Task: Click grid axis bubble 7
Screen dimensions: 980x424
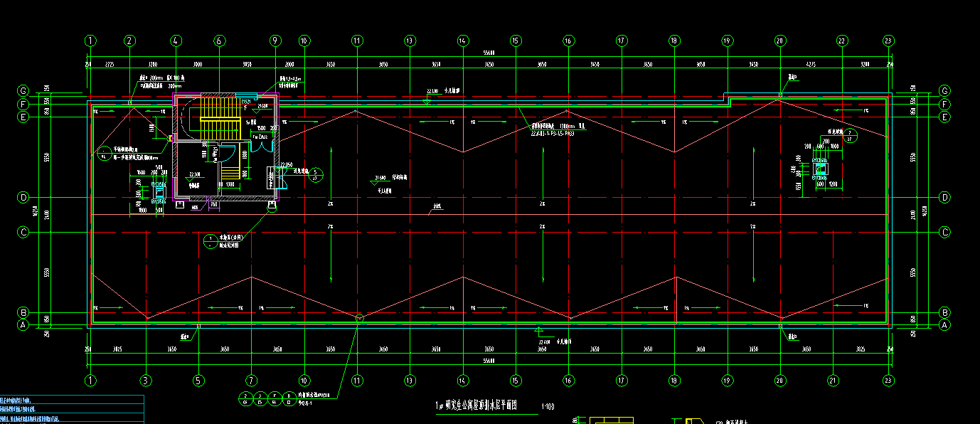Action: pyautogui.click(x=250, y=381)
